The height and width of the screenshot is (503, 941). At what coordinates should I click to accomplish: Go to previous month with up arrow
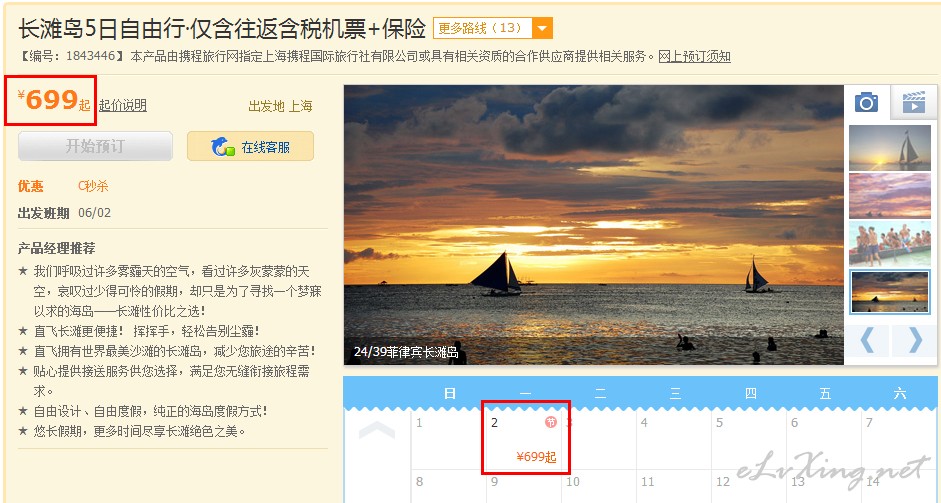[x=377, y=430]
